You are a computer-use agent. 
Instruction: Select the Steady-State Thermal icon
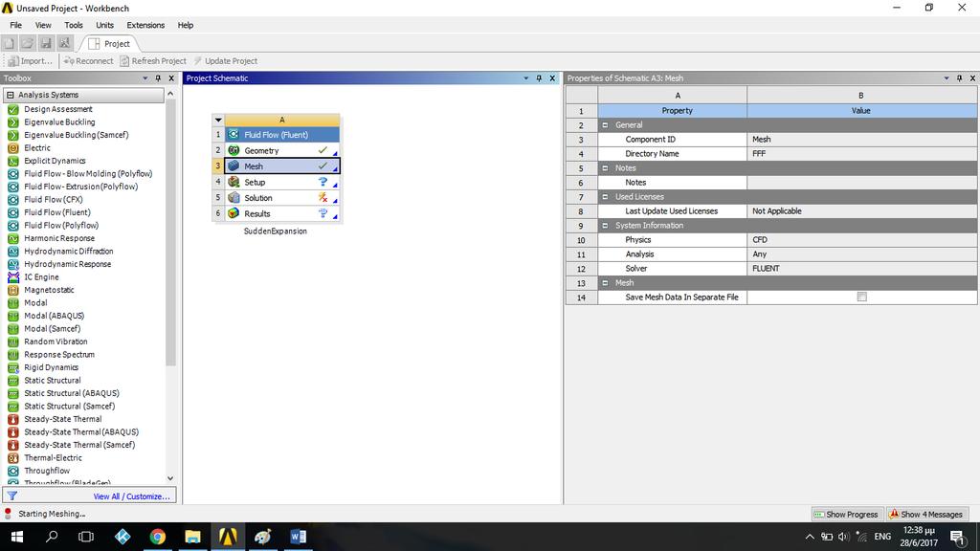coord(13,419)
